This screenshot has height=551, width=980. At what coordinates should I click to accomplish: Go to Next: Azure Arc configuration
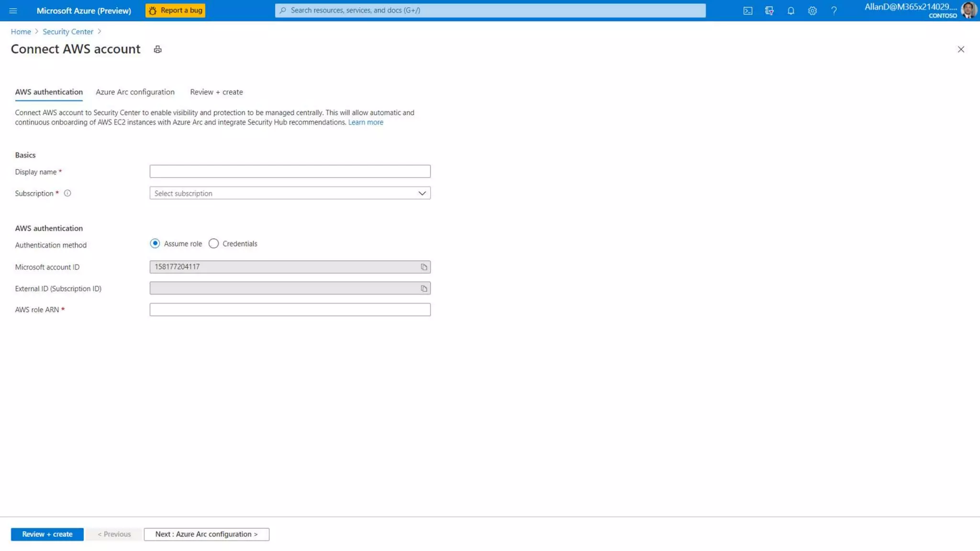pos(206,534)
